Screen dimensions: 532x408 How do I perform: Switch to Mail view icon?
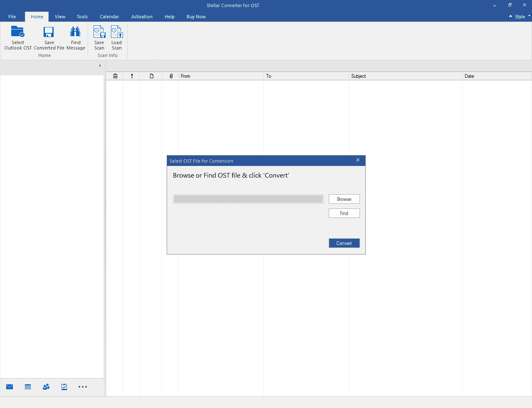click(10, 387)
